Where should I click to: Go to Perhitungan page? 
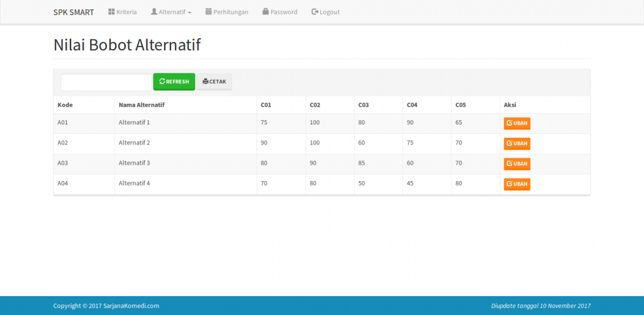click(x=226, y=12)
